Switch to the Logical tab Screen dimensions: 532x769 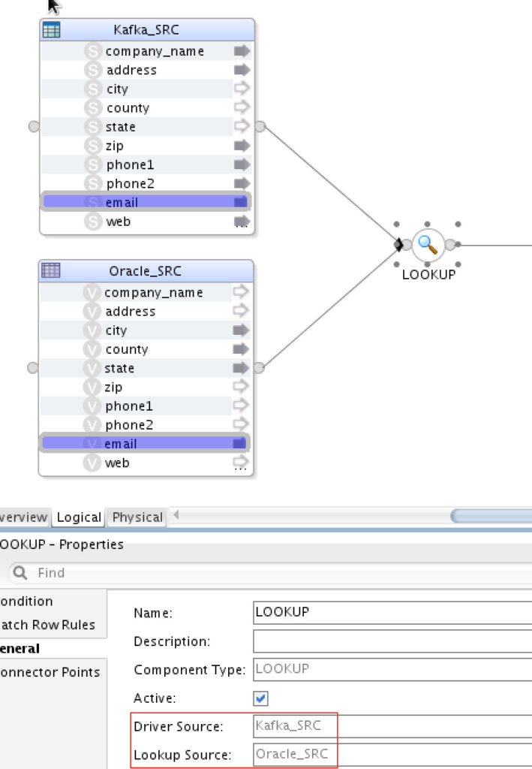click(x=78, y=517)
